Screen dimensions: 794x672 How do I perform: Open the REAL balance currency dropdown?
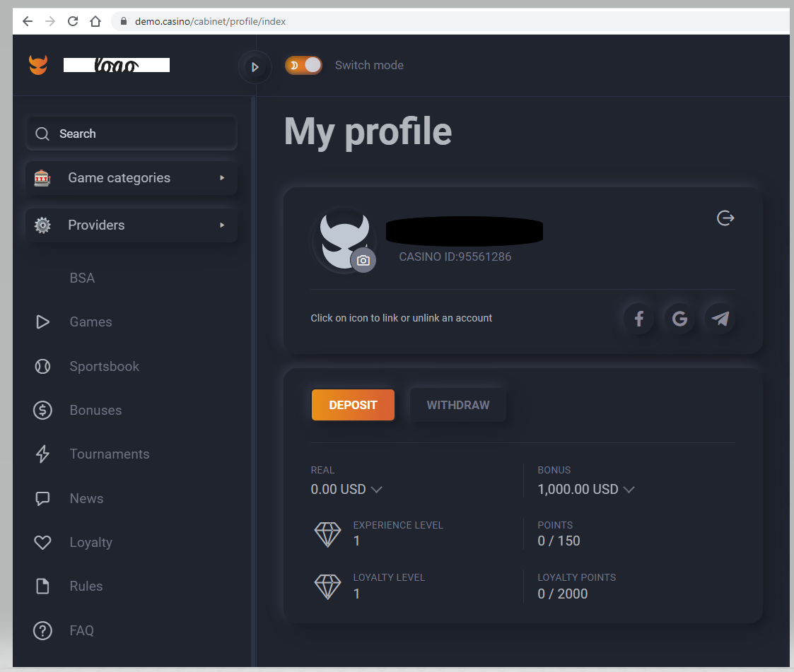(376, 489)
